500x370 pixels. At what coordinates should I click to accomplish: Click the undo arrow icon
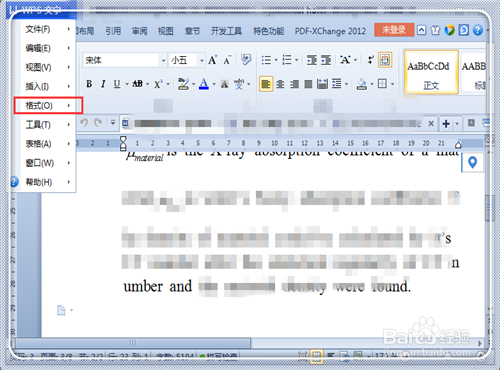(84, 123)
